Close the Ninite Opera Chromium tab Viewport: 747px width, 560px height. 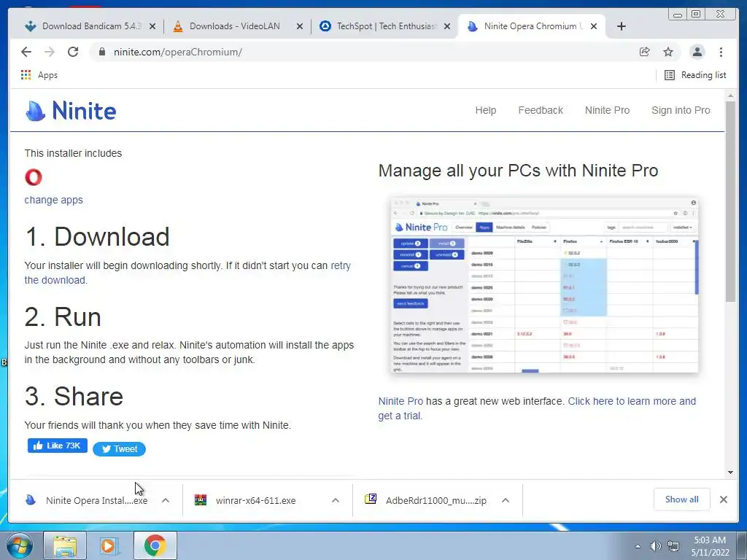point(594,26)
